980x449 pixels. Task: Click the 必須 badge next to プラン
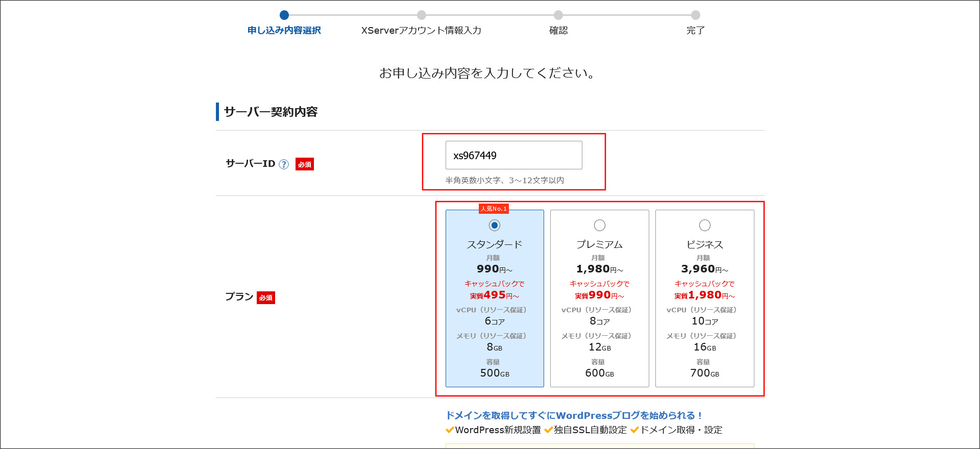click(x=266, y=297)
